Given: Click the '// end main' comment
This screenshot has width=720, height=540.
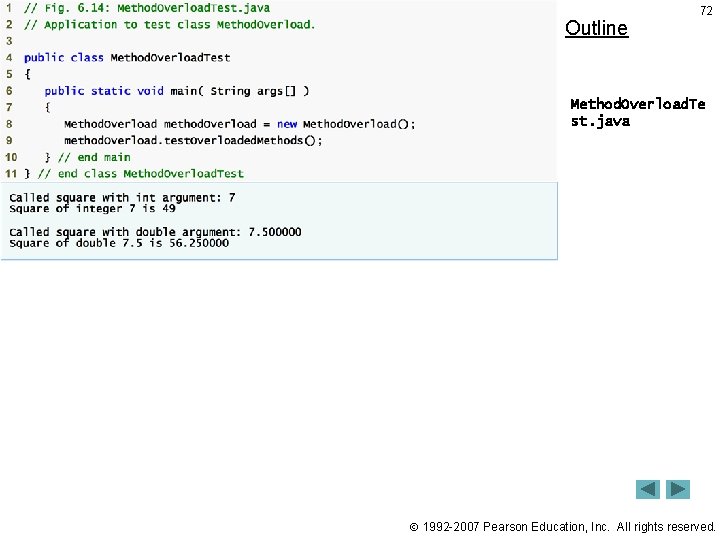Looking at the screenshot, I should (x=94, y=158).
